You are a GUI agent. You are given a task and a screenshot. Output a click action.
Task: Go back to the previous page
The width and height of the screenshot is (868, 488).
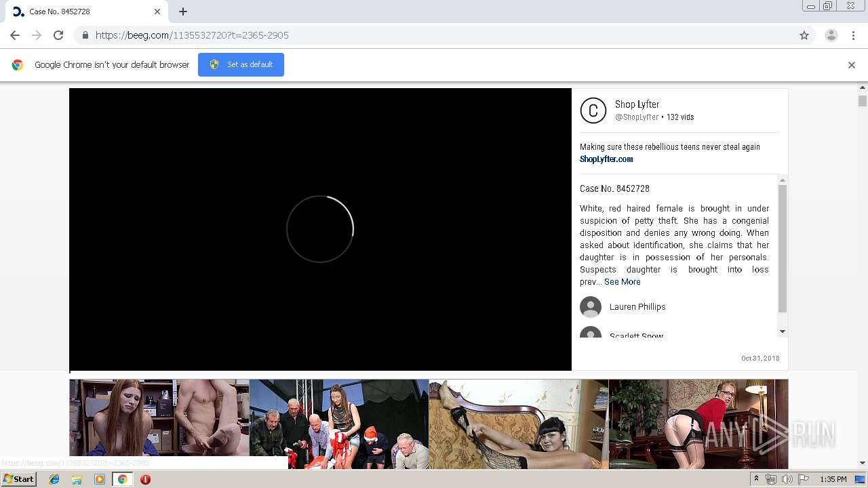click(x=15, y=35)
